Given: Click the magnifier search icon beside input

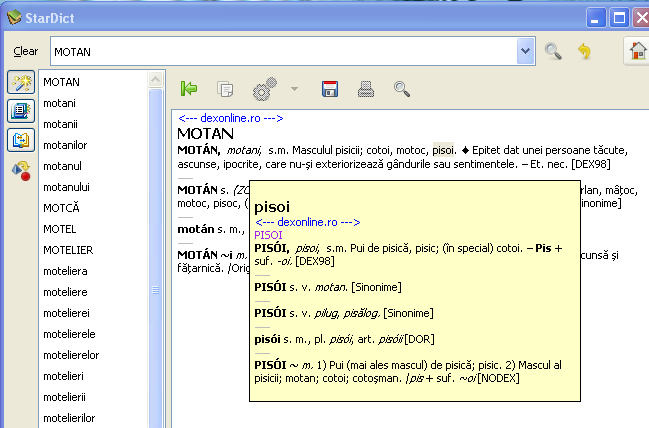Looking at the screenshot, I should (553, 51).
